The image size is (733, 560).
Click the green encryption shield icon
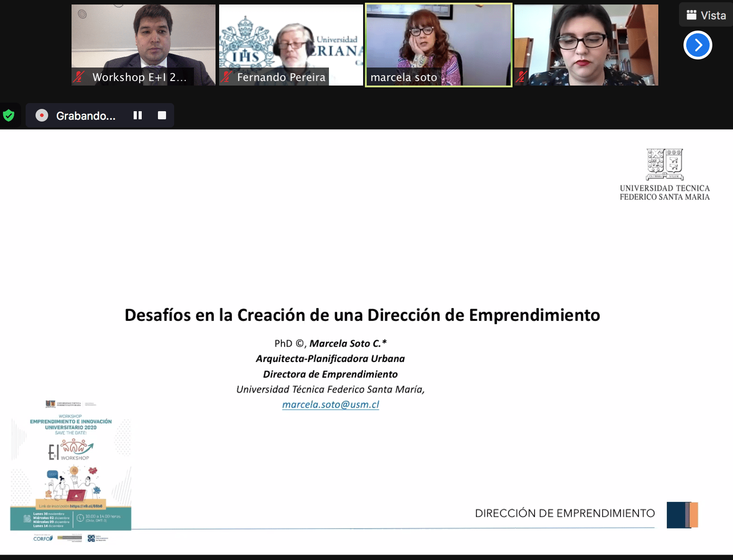pos(9,116)
